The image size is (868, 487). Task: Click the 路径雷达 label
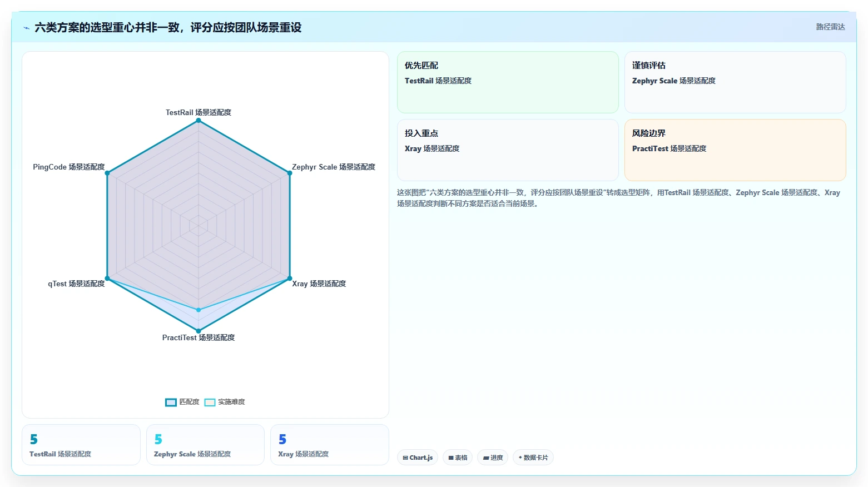tap(830, 27)
